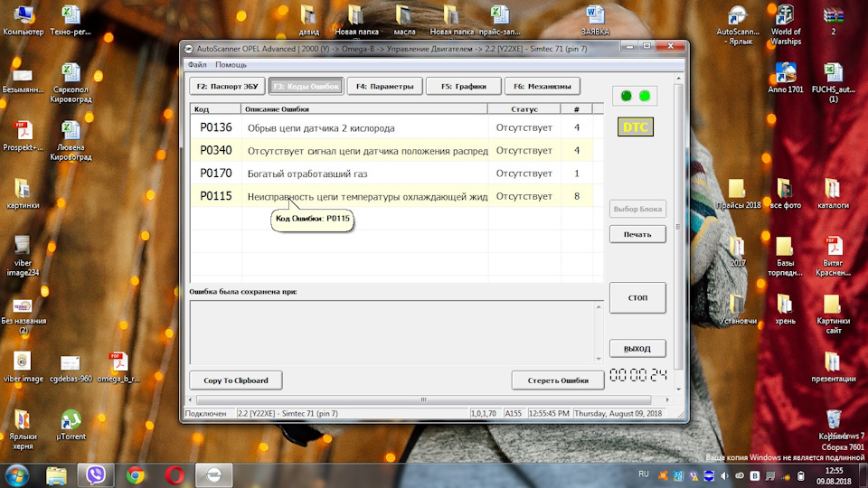
Task: Open File Explorer from the taskbar
Action: click(56, 474)
